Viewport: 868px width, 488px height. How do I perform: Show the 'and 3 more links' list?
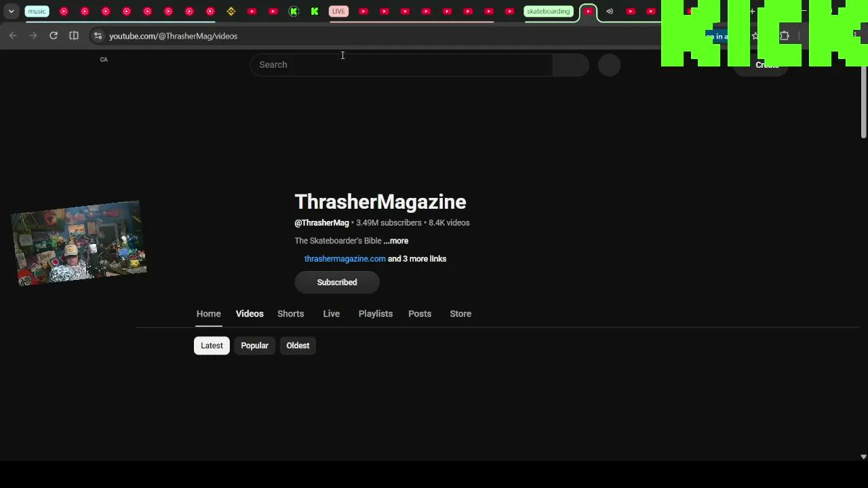click(417, 259)
